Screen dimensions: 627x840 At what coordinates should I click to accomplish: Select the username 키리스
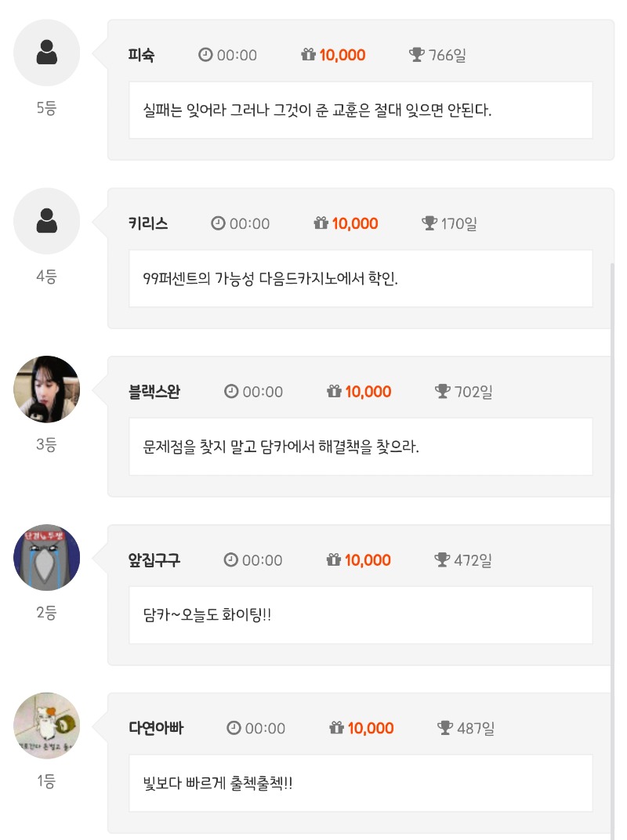point(148,223)
